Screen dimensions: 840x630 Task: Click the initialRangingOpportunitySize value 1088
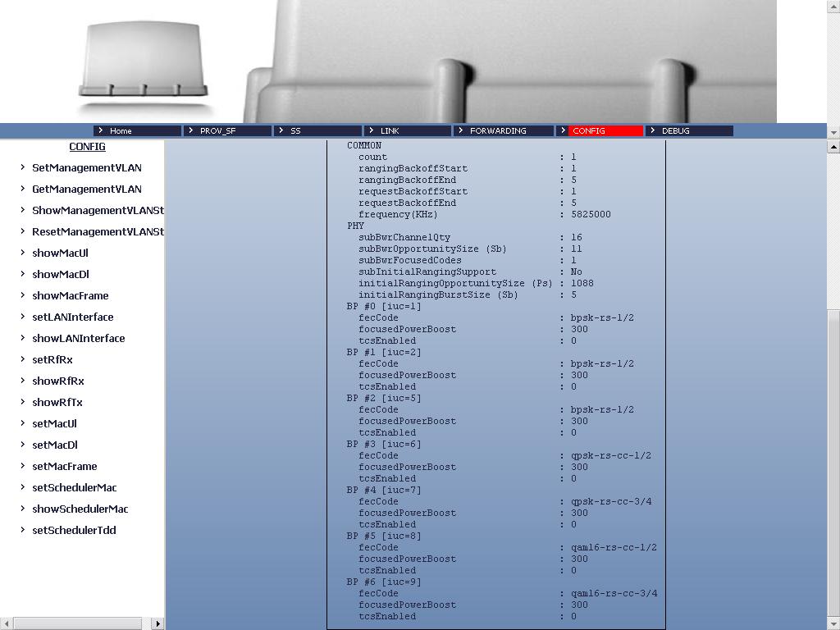582,283
